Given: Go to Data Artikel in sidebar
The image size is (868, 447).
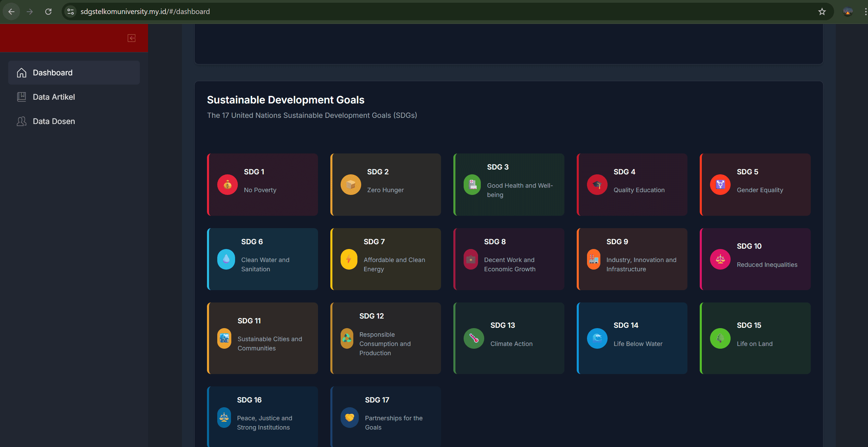Looking at the screenshot, I should coord(54,97).
